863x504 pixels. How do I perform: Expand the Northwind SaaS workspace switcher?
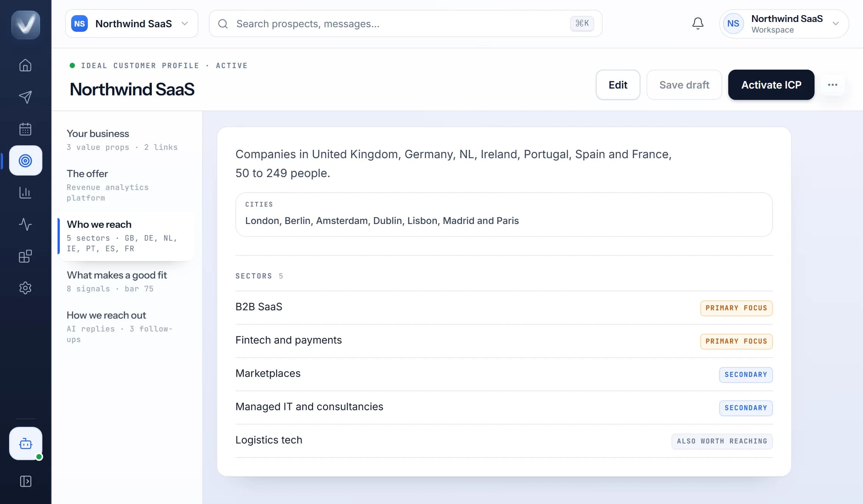[x=132, y=23]
